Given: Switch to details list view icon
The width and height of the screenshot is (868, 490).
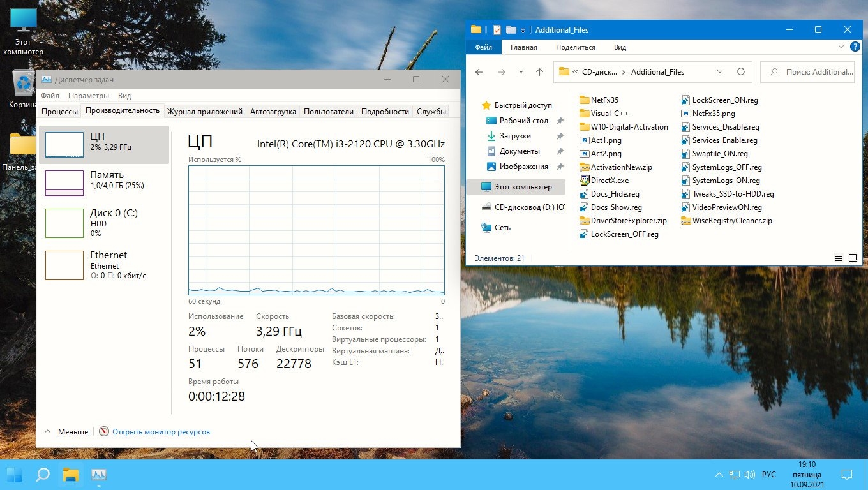Looking at the screenshot, I should click(839, 258).
